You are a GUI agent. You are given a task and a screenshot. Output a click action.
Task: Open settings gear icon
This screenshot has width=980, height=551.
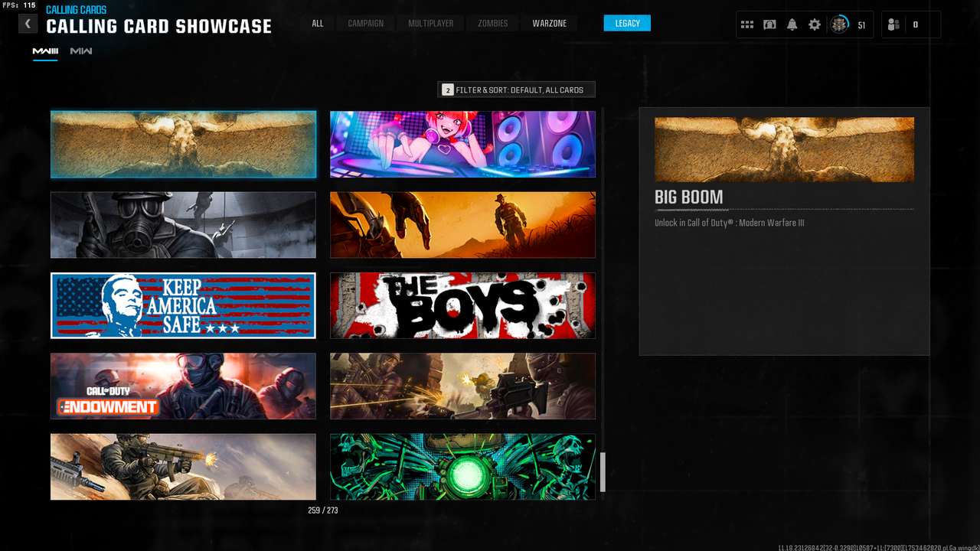click(815, 24)
